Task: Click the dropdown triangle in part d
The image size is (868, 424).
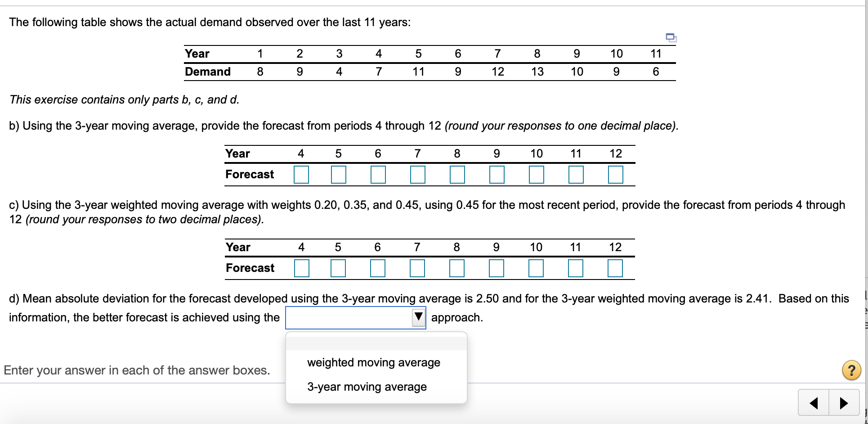Action: point(418,317)
